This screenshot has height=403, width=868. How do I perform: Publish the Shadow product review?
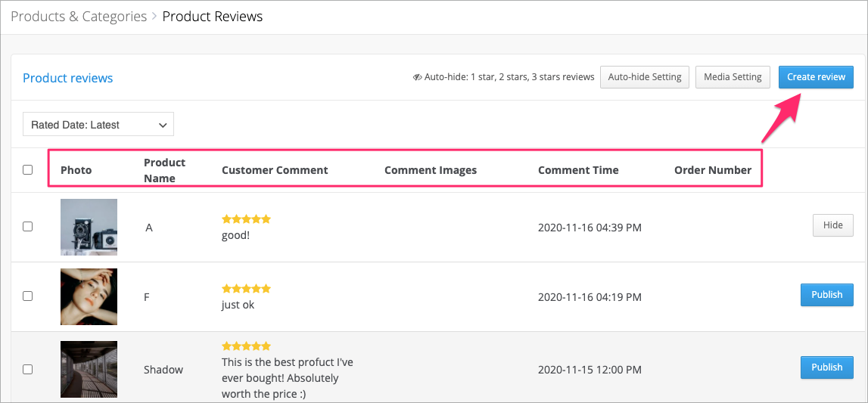(x=827, y=367)
